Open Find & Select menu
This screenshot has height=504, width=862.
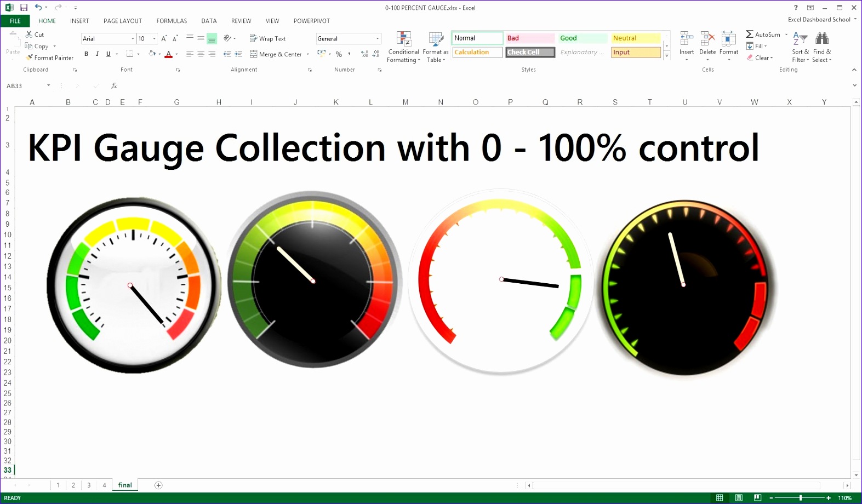821,47
